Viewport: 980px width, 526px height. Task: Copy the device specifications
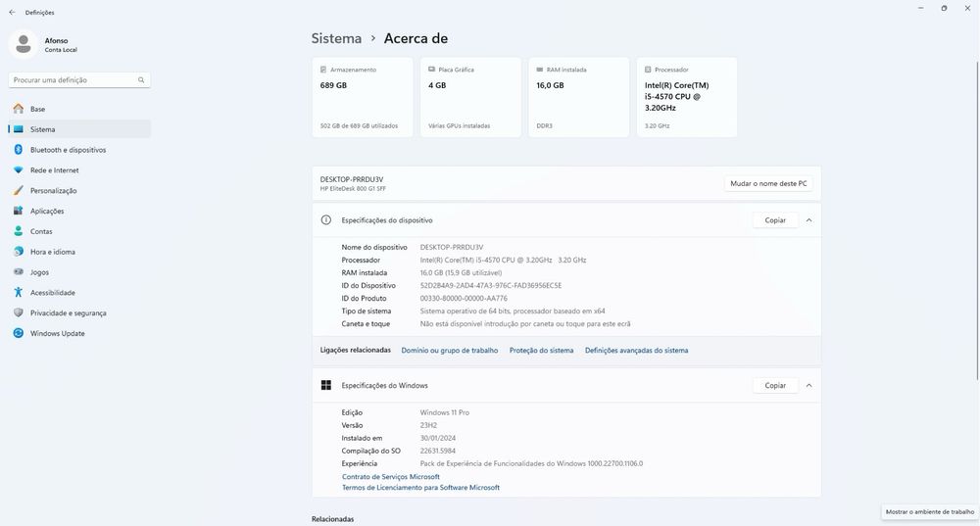[x=775, y=220]
